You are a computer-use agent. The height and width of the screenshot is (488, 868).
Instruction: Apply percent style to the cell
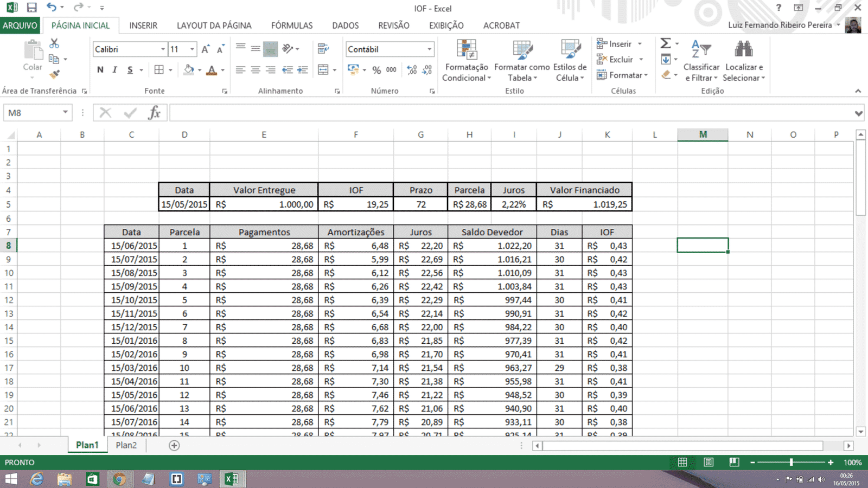[x=376, y=70]
